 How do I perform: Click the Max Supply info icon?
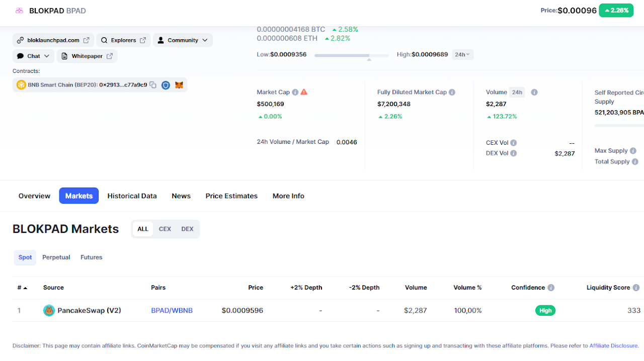633,151
